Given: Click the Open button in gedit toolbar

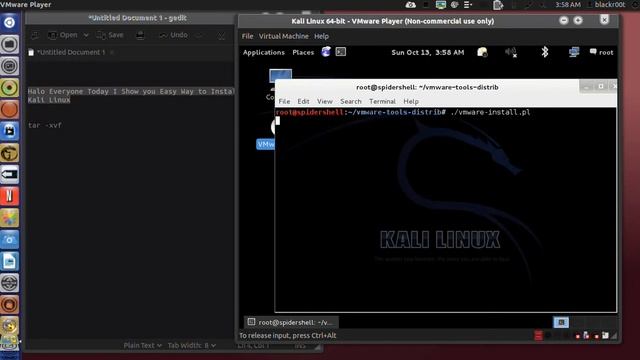Looking at the screenshot, I should pos(63,35).
